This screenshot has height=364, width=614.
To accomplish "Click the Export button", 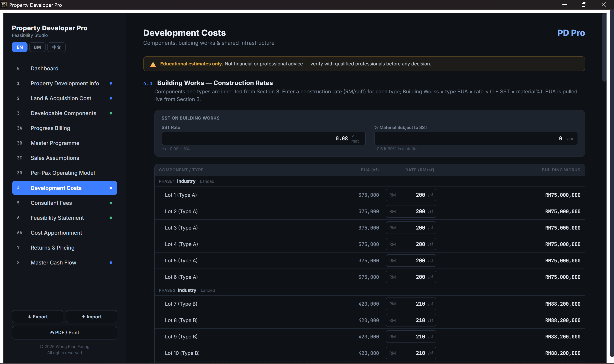I will click(x=38, y=317).
